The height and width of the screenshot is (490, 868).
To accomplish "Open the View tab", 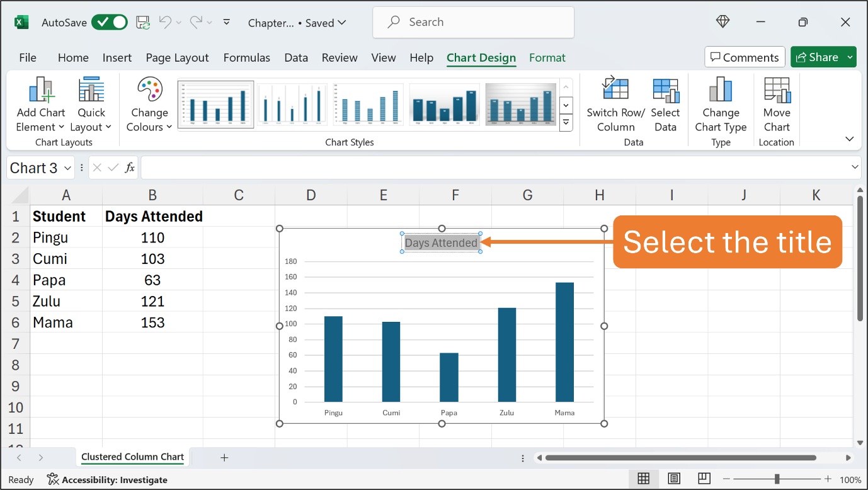I will click(384, 57).
